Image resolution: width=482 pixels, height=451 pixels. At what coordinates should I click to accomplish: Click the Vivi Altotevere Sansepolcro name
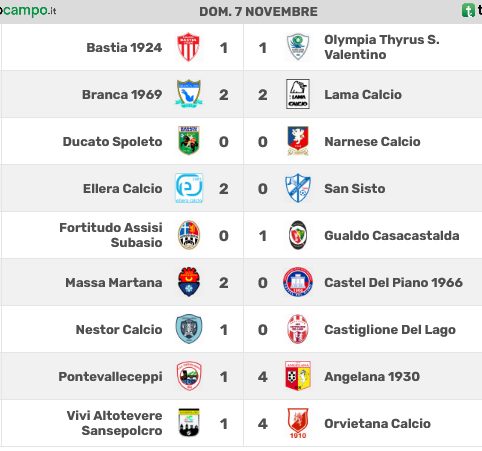[114, 423]
